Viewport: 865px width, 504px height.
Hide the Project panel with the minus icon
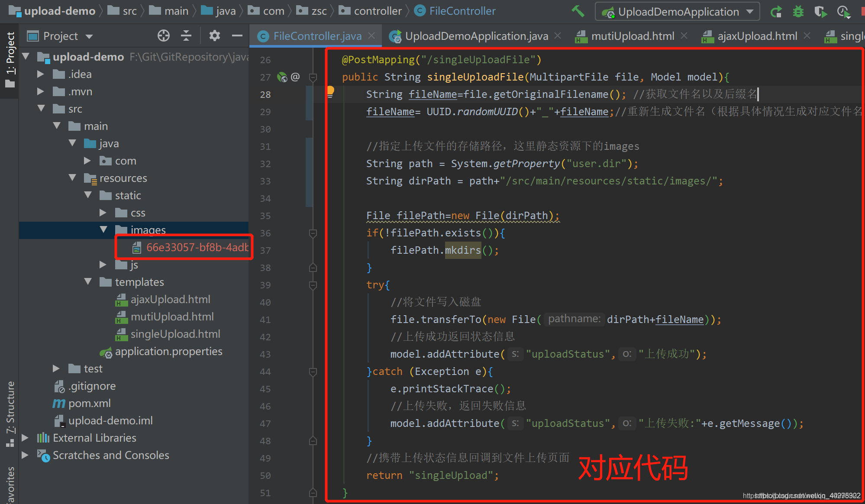237,36
